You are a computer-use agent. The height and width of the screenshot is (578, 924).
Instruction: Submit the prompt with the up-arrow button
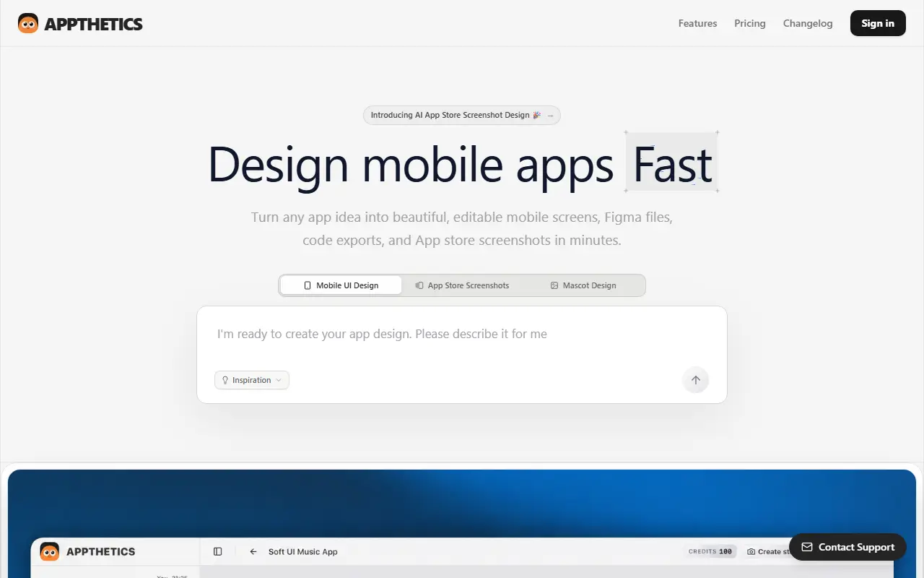(x=696, y=380)
